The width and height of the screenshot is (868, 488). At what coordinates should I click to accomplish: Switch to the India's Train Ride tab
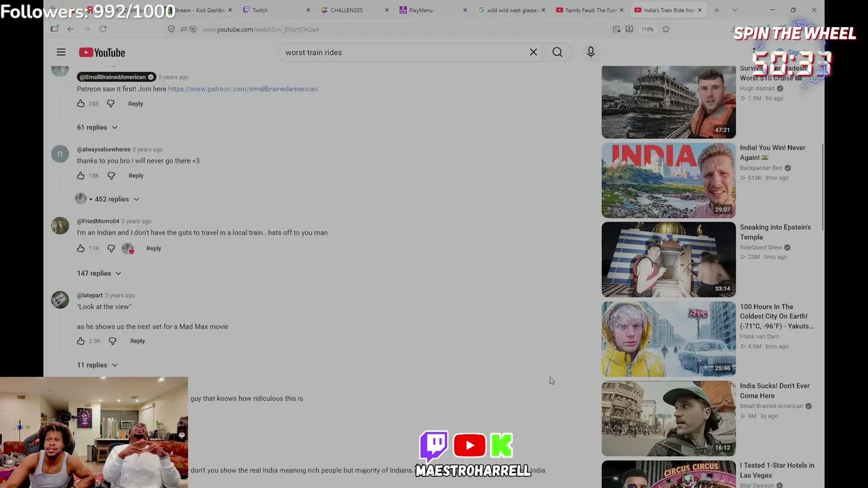tap(669, 10)
